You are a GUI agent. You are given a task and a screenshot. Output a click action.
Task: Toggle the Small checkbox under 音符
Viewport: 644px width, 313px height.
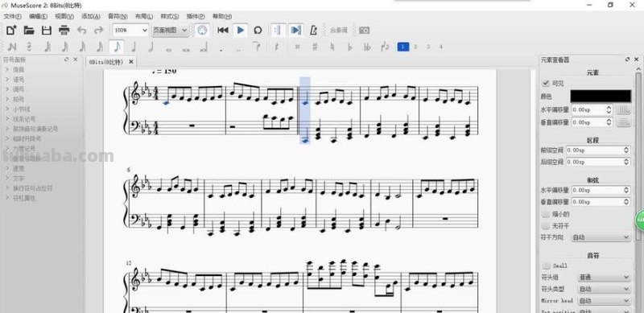tap(546, 266)
